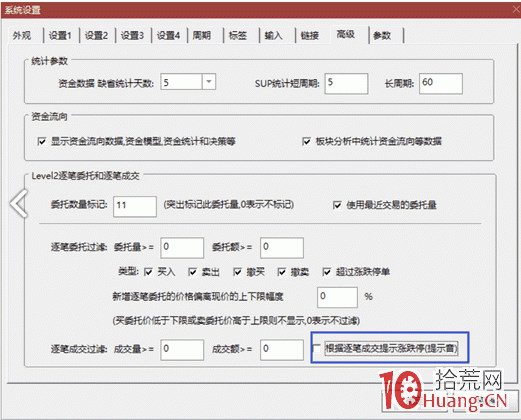Expand the 缺省统计天数 dropdown arrow
The height and width of the screenshot is (420, 521).
209,82
